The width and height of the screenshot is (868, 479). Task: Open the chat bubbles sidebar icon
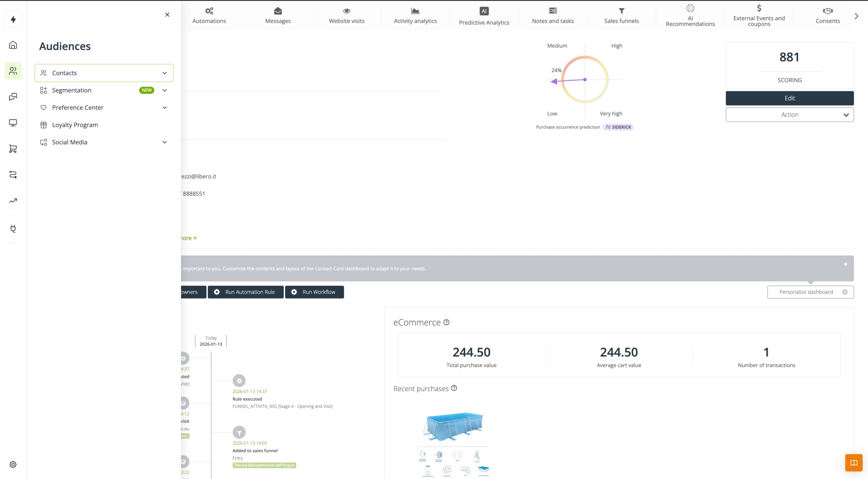coord(13,97)
